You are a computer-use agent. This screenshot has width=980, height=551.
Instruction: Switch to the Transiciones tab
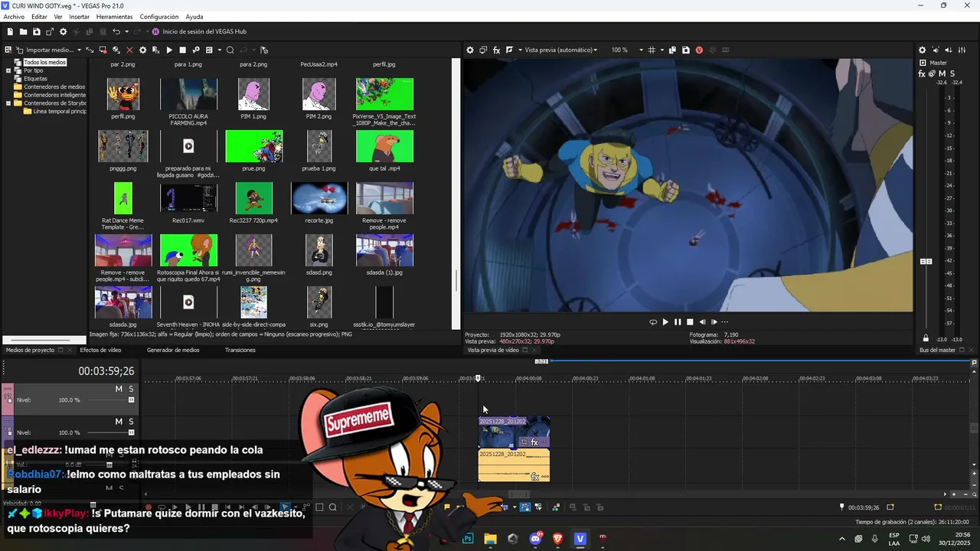(240, 350)
